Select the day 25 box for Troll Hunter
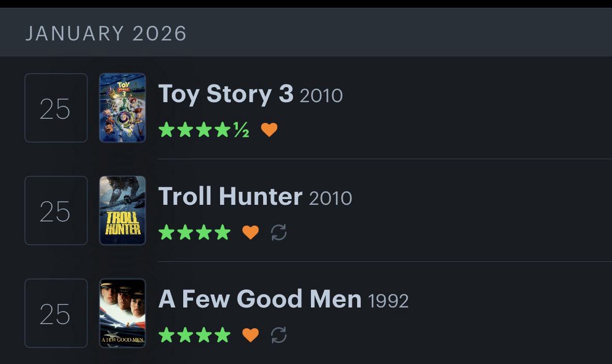 click(x=56, y=211)
